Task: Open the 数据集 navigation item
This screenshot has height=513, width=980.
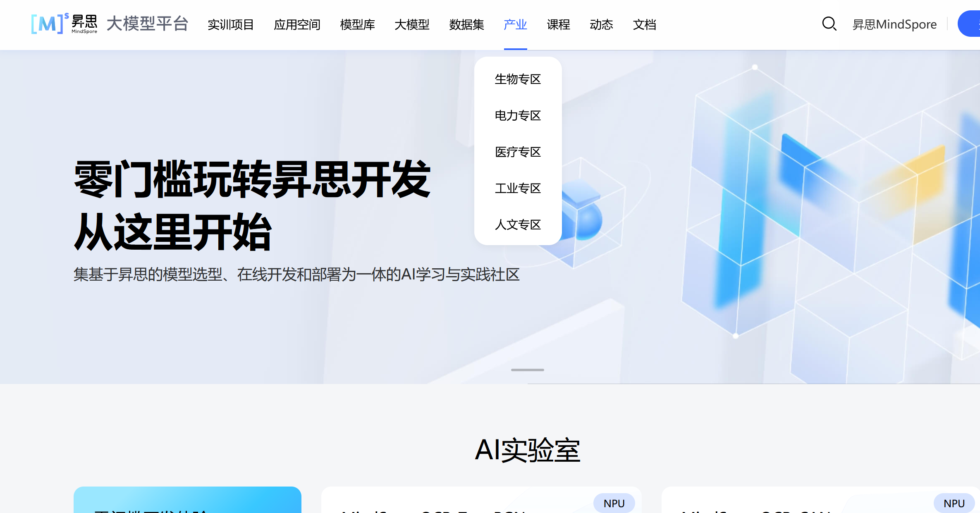Action: (x=466, y=24)
